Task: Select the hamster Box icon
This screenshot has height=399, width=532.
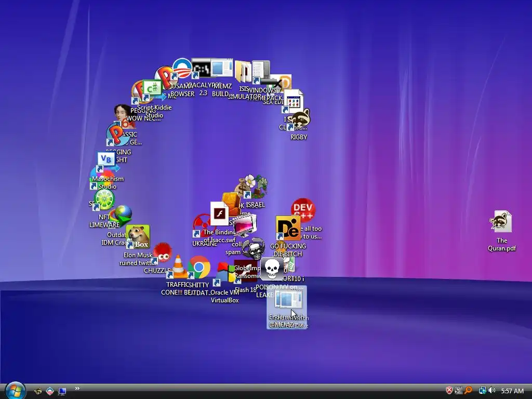Action: [x=138, y=237]
